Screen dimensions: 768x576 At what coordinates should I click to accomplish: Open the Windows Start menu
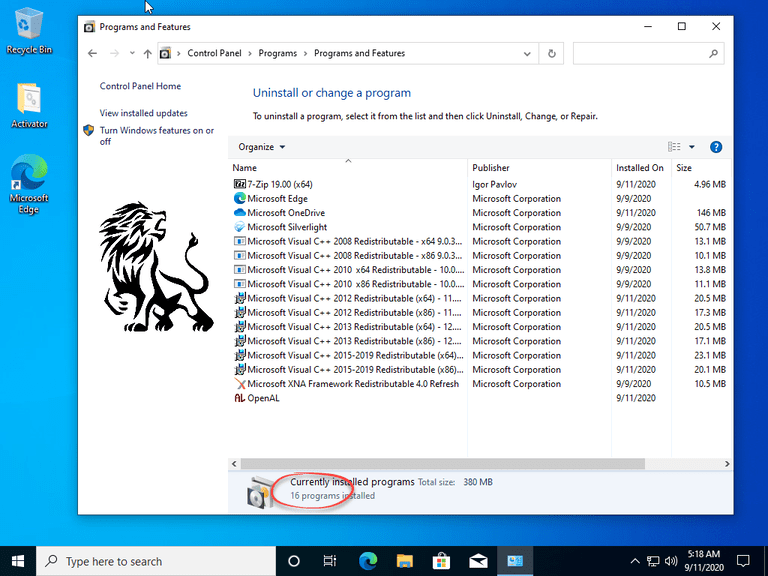coord(18,561)
